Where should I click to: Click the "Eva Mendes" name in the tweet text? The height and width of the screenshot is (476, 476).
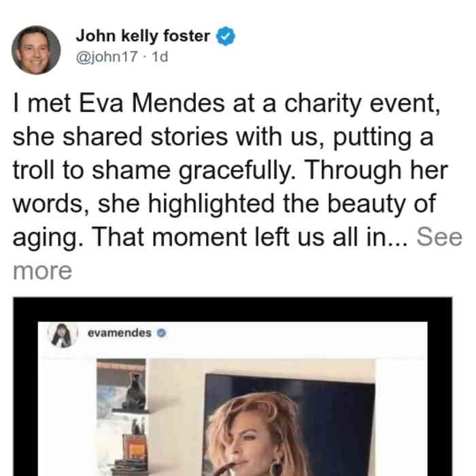point(152,103)
